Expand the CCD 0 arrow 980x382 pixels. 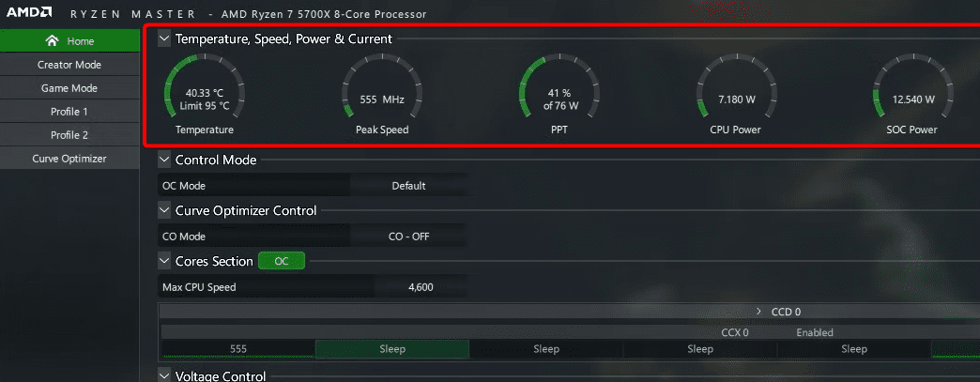[758, 312]
